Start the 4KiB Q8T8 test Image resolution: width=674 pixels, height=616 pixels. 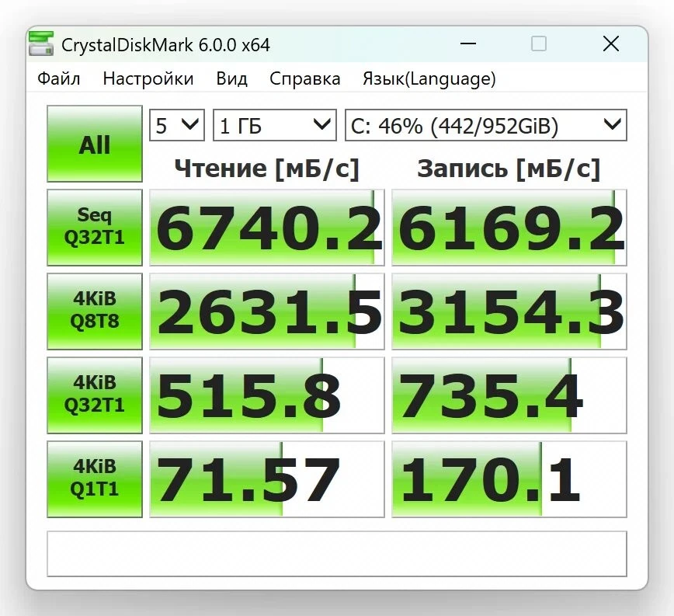coord(95,311)
